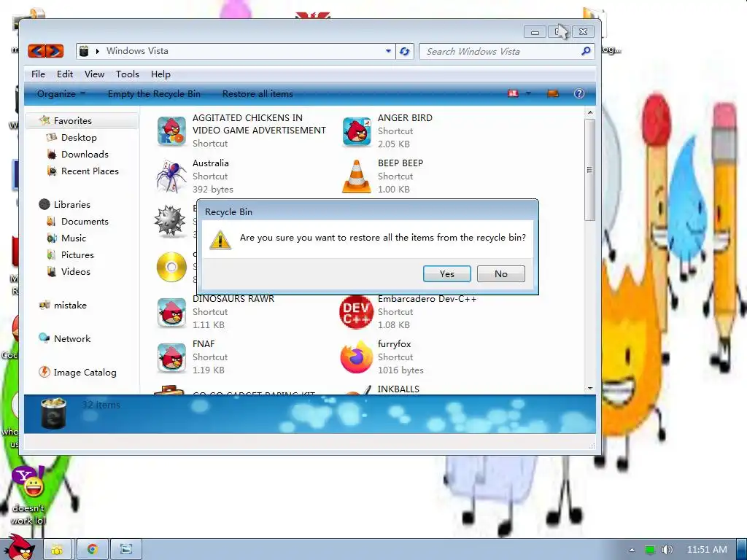This screenshot has width=747, height=560.
Task: Refresh the Windows Vista folder view
Action: pos(404,51)
